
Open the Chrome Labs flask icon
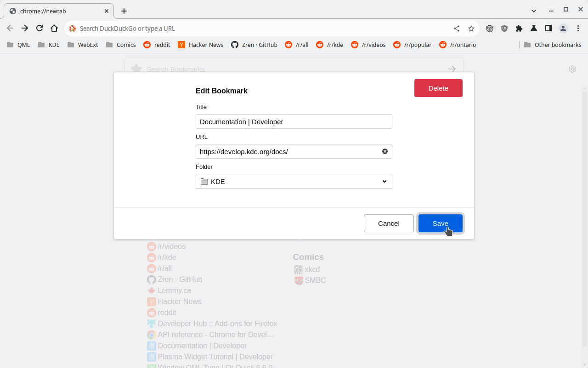(x=534, y=28)
